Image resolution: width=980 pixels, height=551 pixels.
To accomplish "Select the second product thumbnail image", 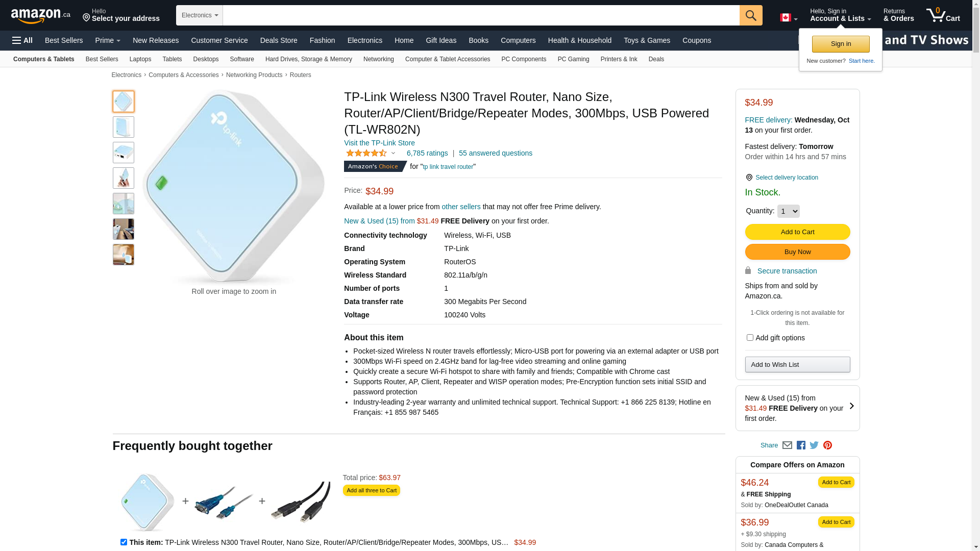I will tap(124, 127).
